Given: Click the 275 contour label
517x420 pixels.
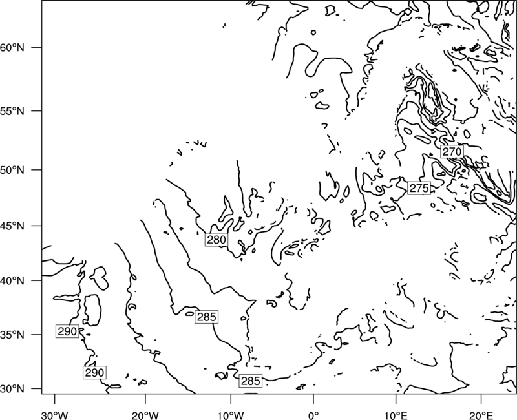Looking at the screenshot, I should pyautogui.click(x=419, y=188).
